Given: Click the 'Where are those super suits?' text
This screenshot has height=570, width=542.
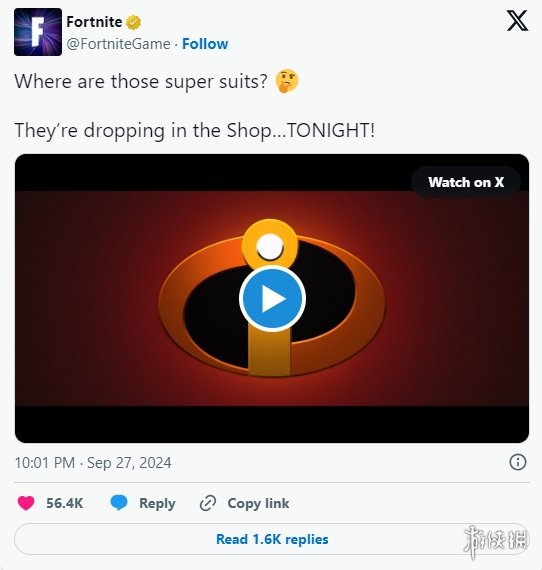Looking at the screenshot, I should 141,81.
